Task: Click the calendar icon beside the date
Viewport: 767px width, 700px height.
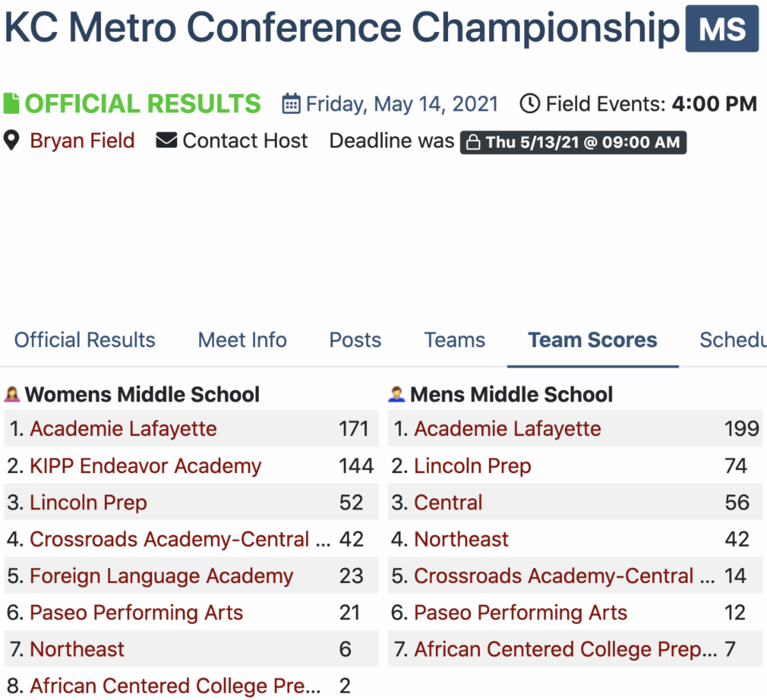Action: (291, 104)
